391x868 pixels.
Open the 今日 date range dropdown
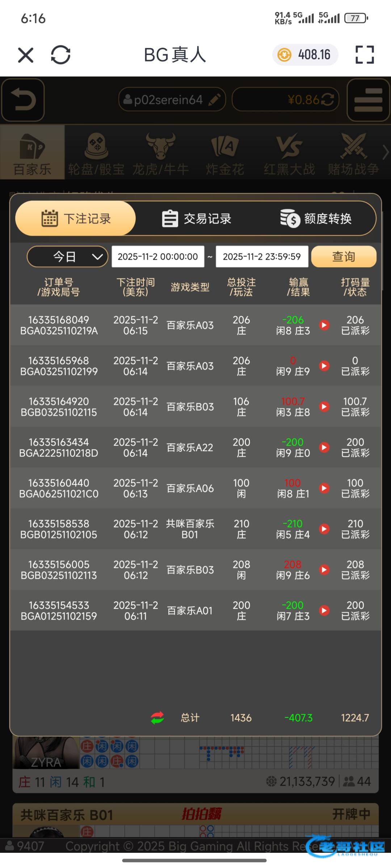(x=67, y=256)
